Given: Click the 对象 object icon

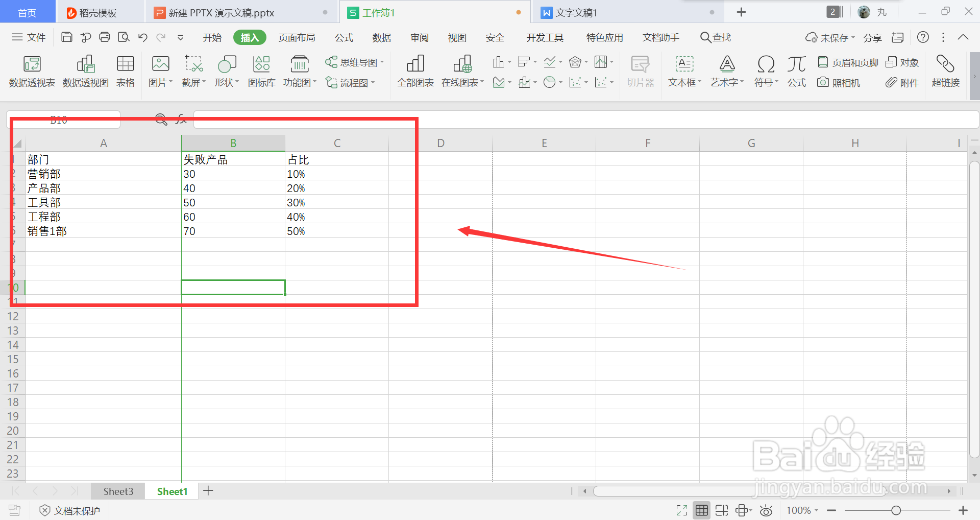Looking at the screenshot, I should pos(902,62).
